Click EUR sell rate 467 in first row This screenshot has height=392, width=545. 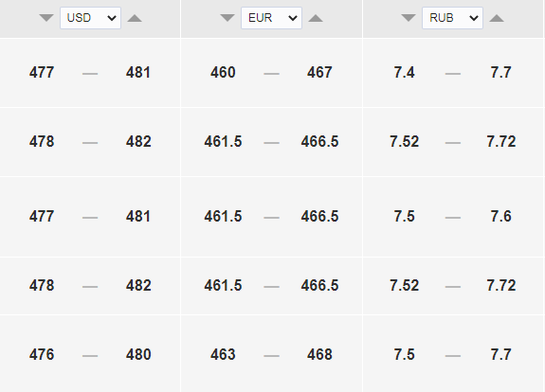click(x=319, y=72)
